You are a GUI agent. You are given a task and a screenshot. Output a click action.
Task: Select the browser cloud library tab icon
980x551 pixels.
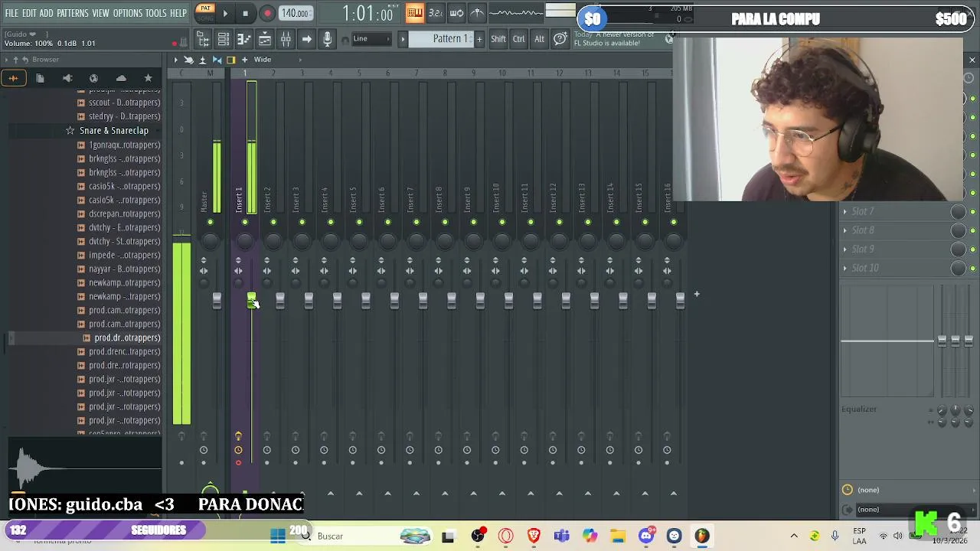[121, 78]
